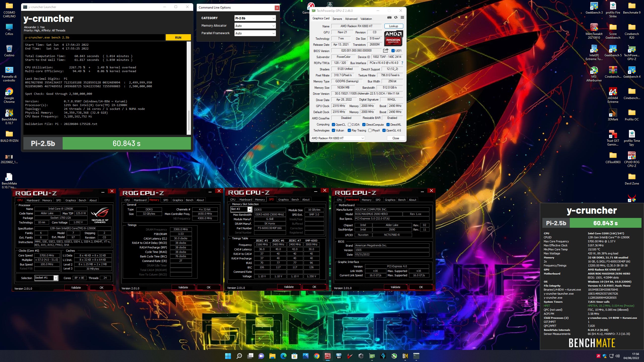
Task: Toggle the UEFI checkbox in GPU-Z
Action: point(393,51)
